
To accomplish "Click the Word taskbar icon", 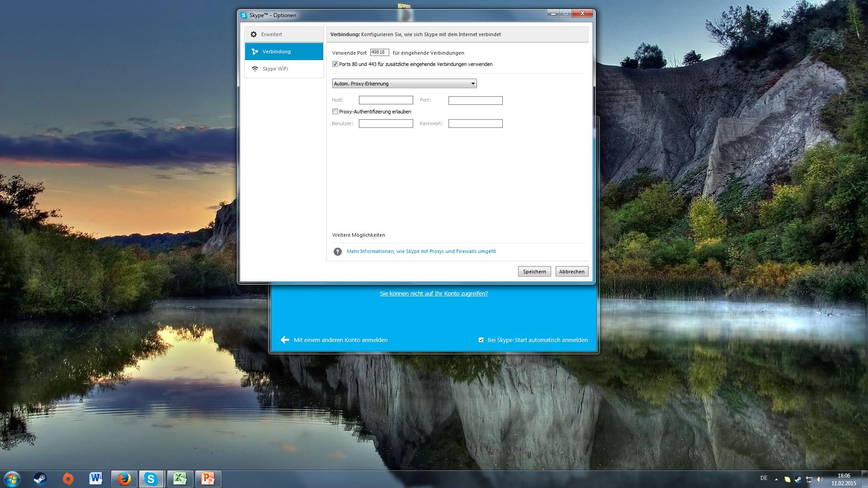I will click(x=96, y=479).
